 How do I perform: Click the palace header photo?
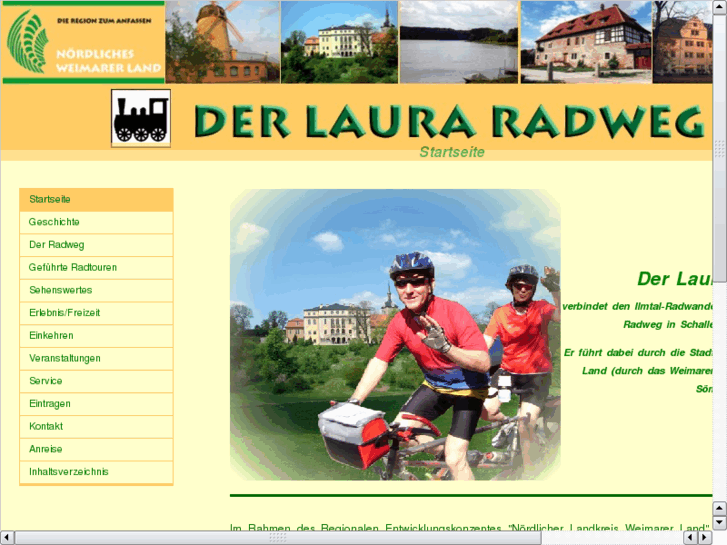click(x=339, y=42)
